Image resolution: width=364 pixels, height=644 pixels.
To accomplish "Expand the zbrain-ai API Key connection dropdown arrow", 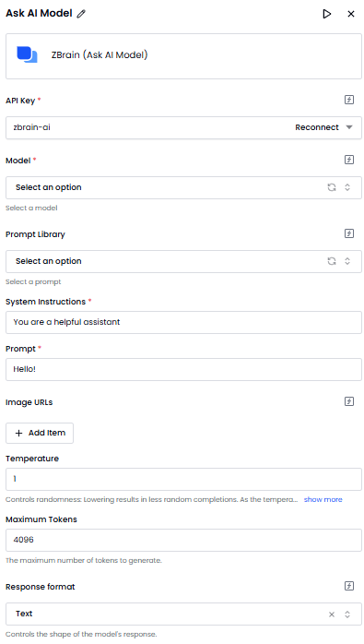I will (x=349, y=127).
